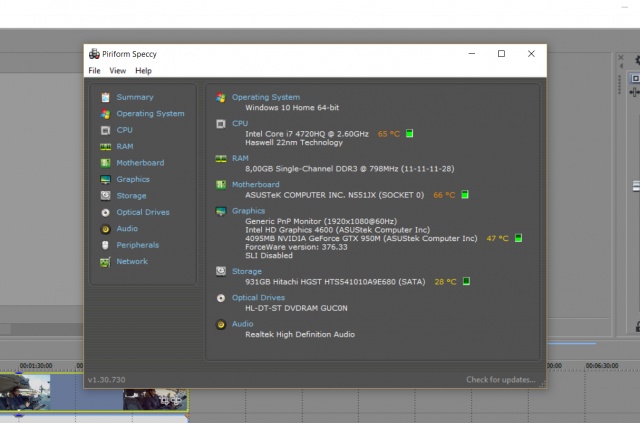The image size is (640, 423).
Task: Click the 931GB Hitachi HGST drive text
Action: pyautogui.click(x=335, y=282)
